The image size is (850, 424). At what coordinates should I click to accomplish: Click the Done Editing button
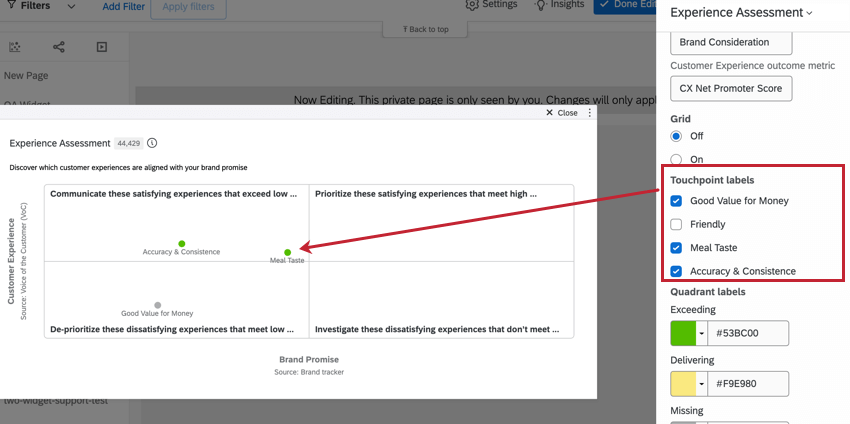click(x=624, y=5)
